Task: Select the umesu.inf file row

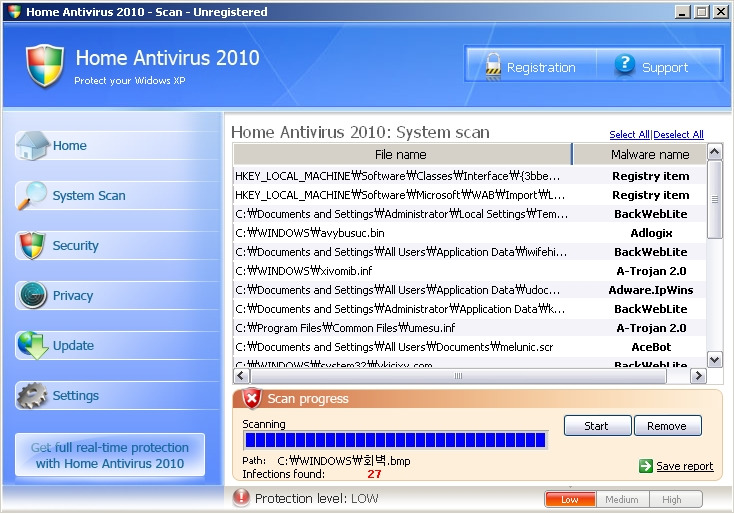Action: tap(470, 328)
